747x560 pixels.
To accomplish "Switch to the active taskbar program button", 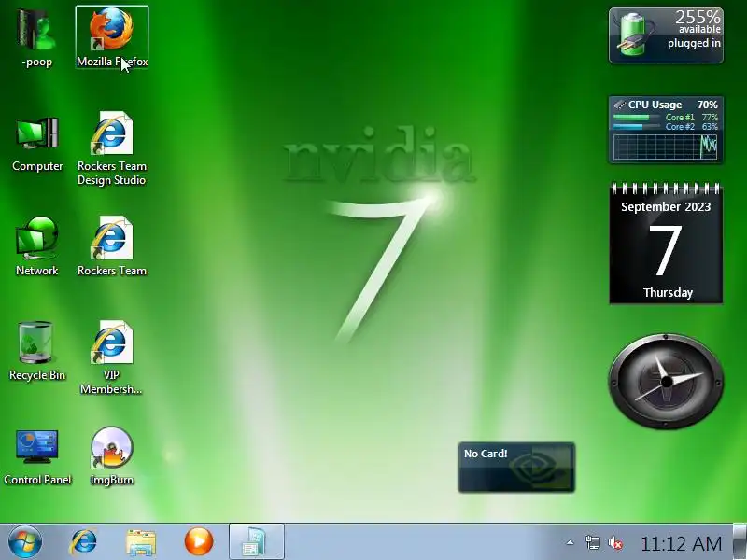I will 256,541.
